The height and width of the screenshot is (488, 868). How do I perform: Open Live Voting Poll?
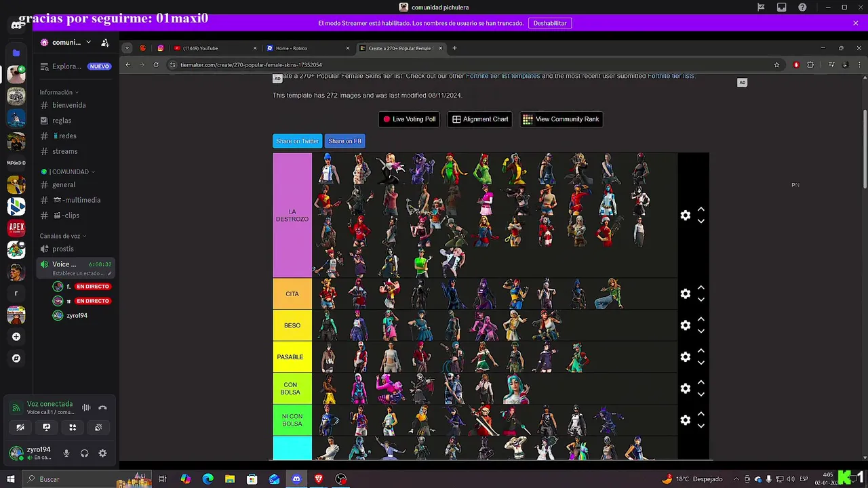click(x=409, y=119)
